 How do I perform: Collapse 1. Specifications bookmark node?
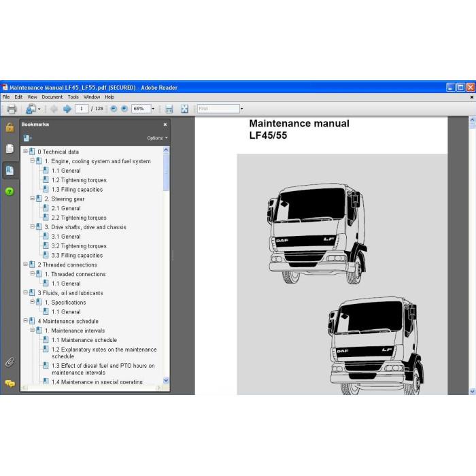pos(32,302)
